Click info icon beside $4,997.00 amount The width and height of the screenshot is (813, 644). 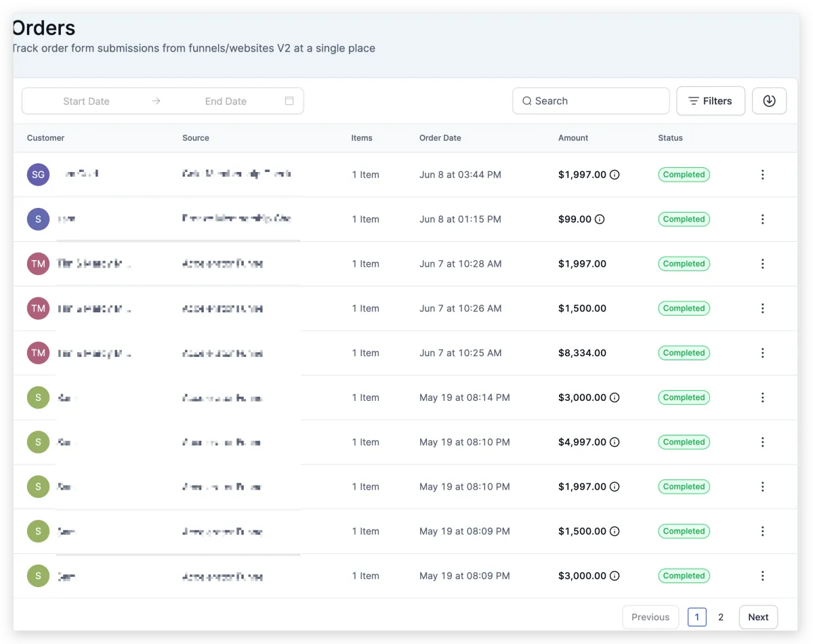coord(614,442)
